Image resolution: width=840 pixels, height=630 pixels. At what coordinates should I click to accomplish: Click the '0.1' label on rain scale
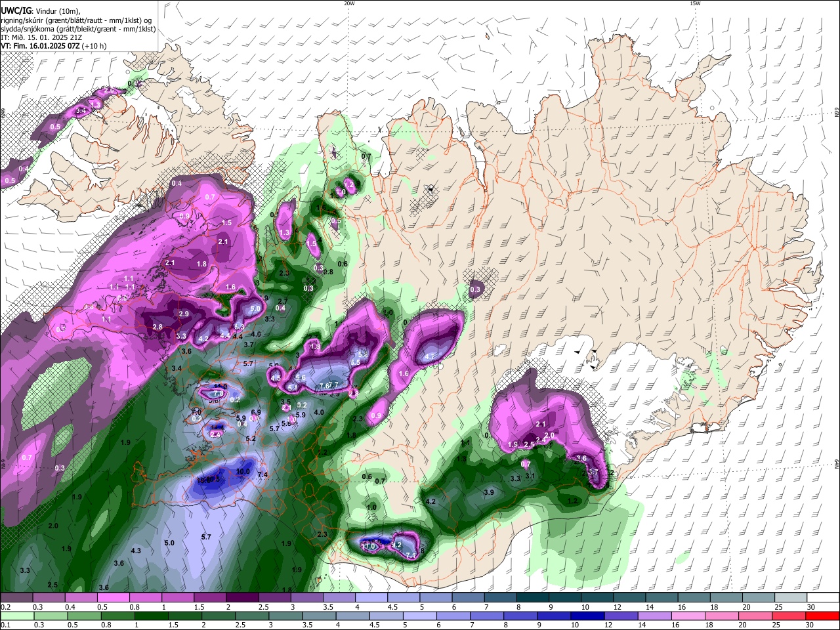(x=5, y=625)
